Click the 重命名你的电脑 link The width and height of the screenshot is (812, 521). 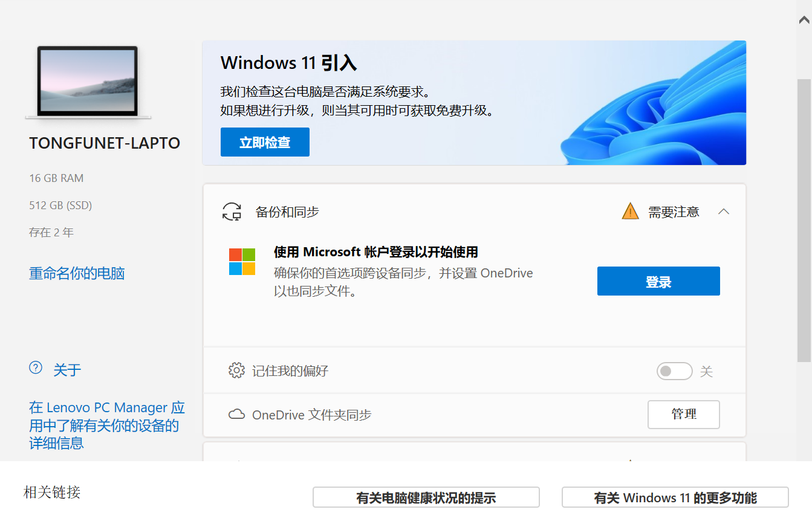(x=77, y=273)
